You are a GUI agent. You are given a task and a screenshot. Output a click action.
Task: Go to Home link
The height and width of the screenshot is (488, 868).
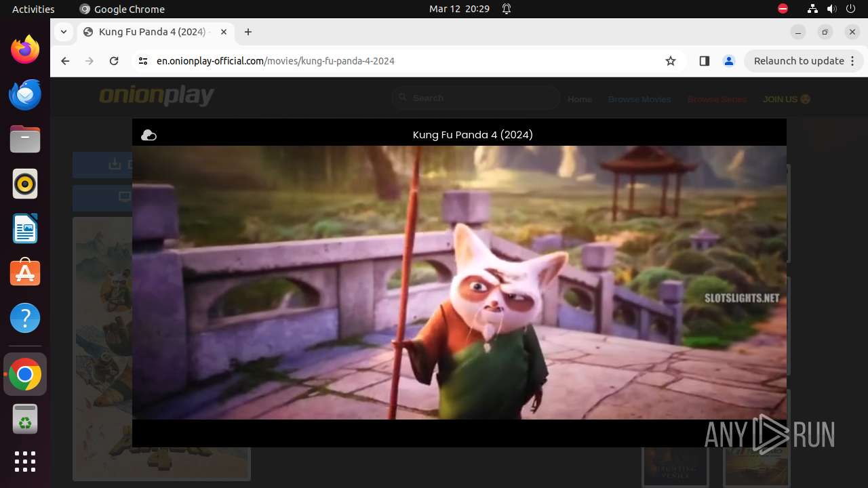(580, 99)
